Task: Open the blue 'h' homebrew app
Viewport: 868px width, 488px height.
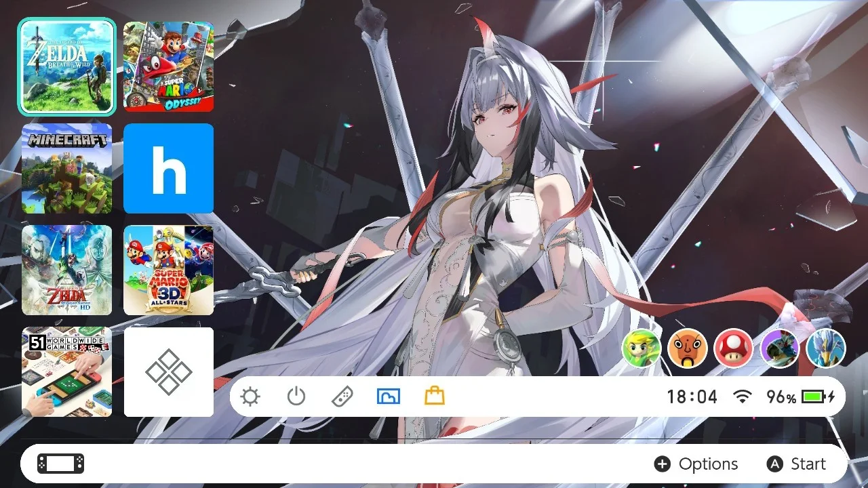Action: point(168,168)
